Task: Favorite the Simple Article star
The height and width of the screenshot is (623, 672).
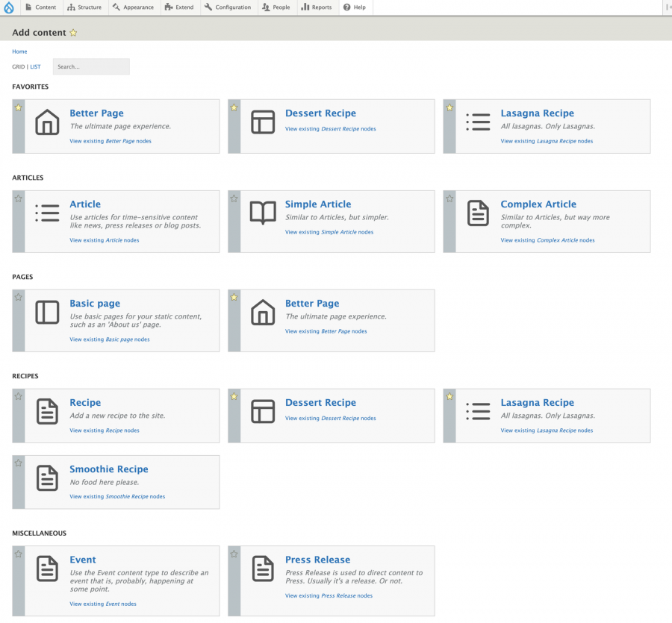Action: [234, 198]
